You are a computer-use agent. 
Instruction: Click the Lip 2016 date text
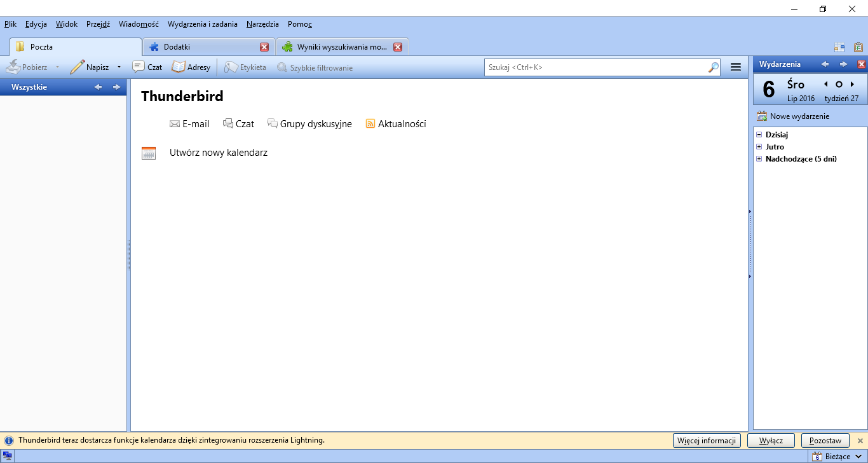click(801, 99)
